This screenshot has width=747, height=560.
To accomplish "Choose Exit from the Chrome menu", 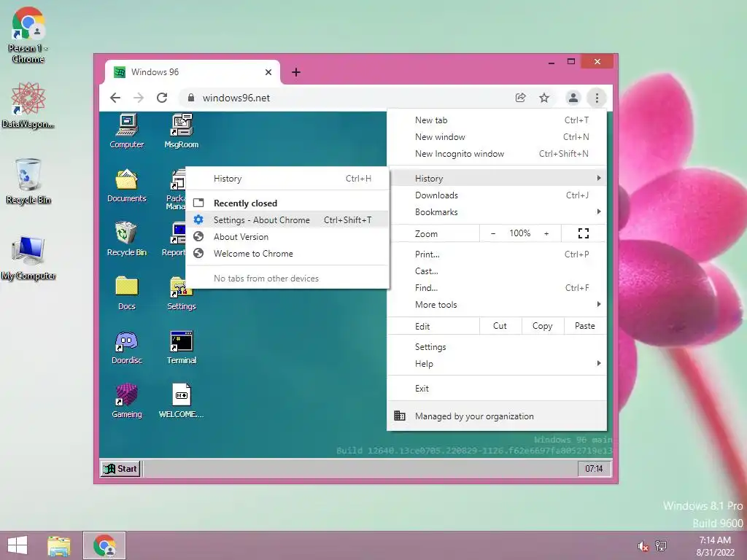I will point(497,388).
